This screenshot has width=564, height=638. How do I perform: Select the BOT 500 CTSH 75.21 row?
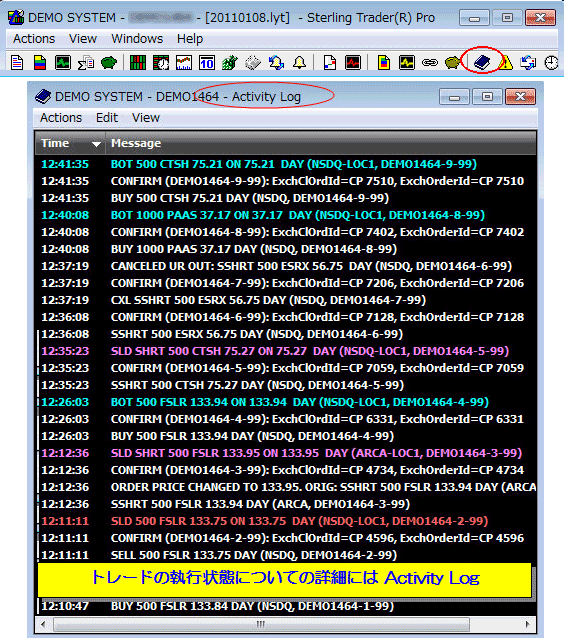point(286,164)
